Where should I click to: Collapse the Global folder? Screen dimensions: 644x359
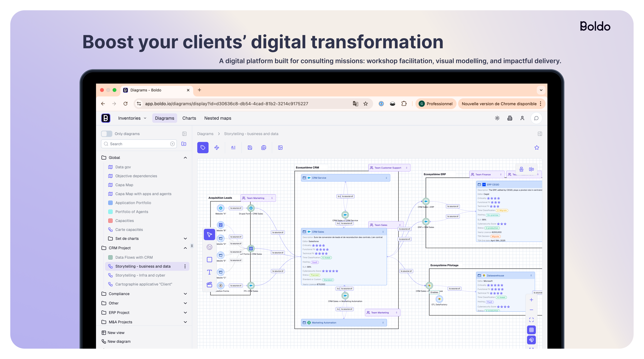coord(185,158)
